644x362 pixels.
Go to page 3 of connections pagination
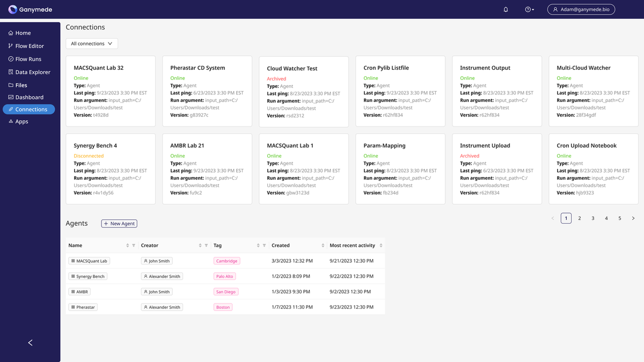[x=592, y=218]
